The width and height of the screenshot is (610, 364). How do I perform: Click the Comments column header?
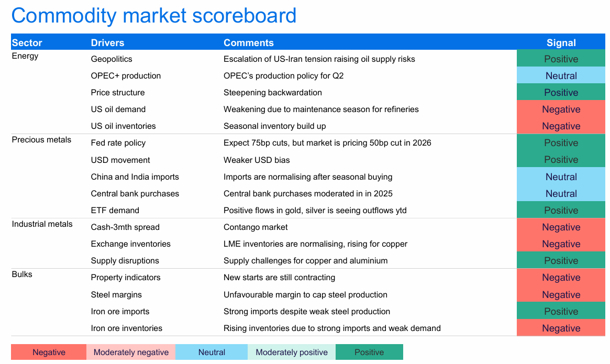point(249,43)
